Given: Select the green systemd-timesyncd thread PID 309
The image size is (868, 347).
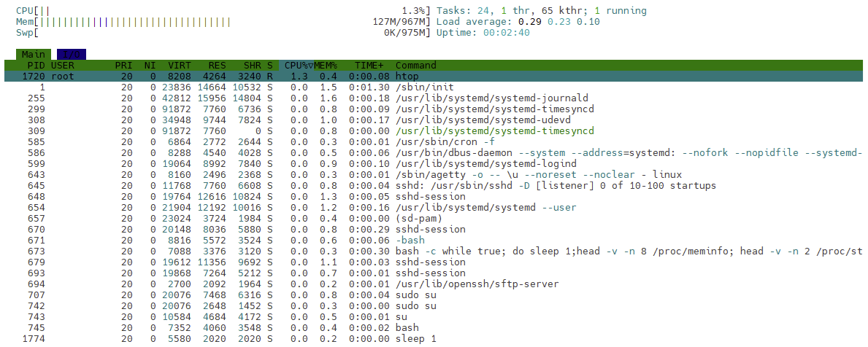Looking at the screenshot, I should pos(434,131).
